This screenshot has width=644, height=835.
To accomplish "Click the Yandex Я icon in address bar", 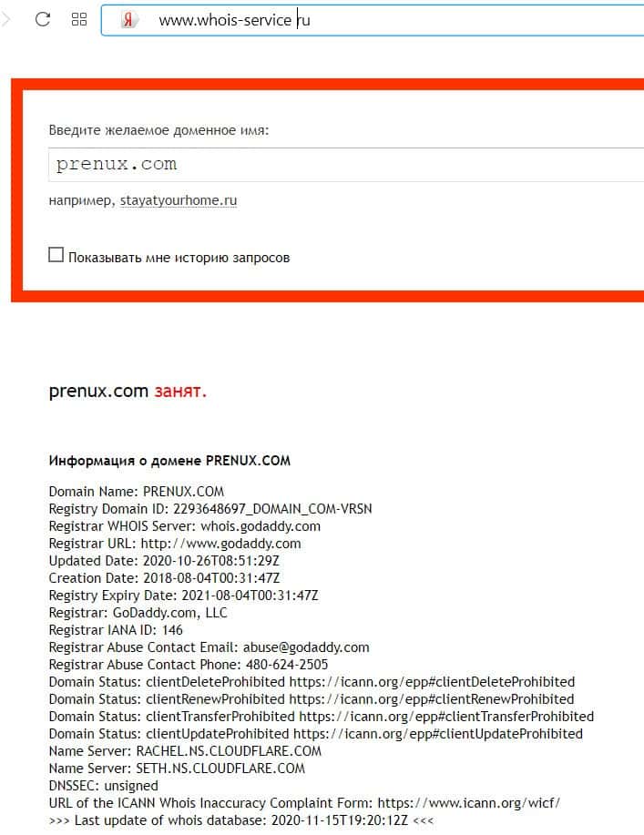I will coord(128,20).
